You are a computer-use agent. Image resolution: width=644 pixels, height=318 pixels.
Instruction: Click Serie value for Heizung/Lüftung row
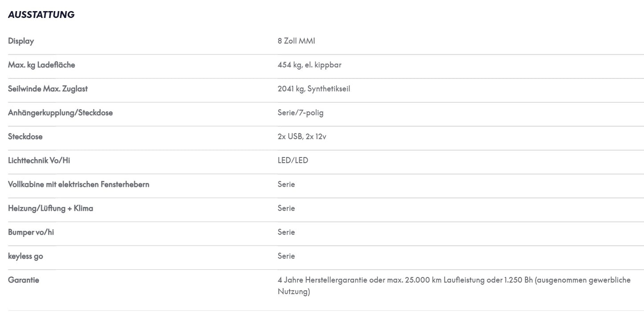pyautogui.click(x=286, y=208)
